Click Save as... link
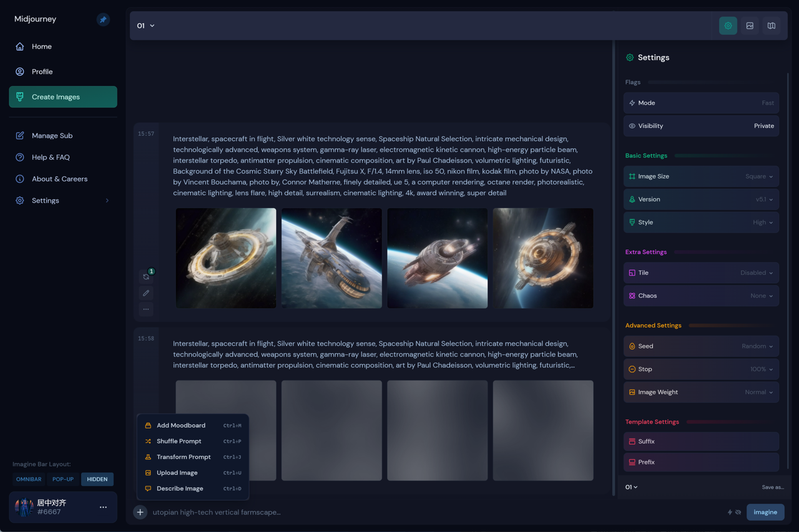799x532 pixels. coord(772,487)
